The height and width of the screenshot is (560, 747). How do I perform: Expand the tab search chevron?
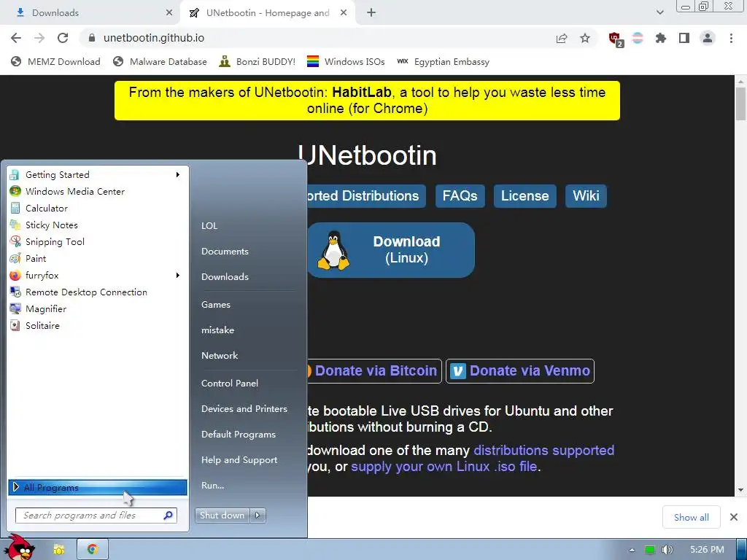coord(659,12)
